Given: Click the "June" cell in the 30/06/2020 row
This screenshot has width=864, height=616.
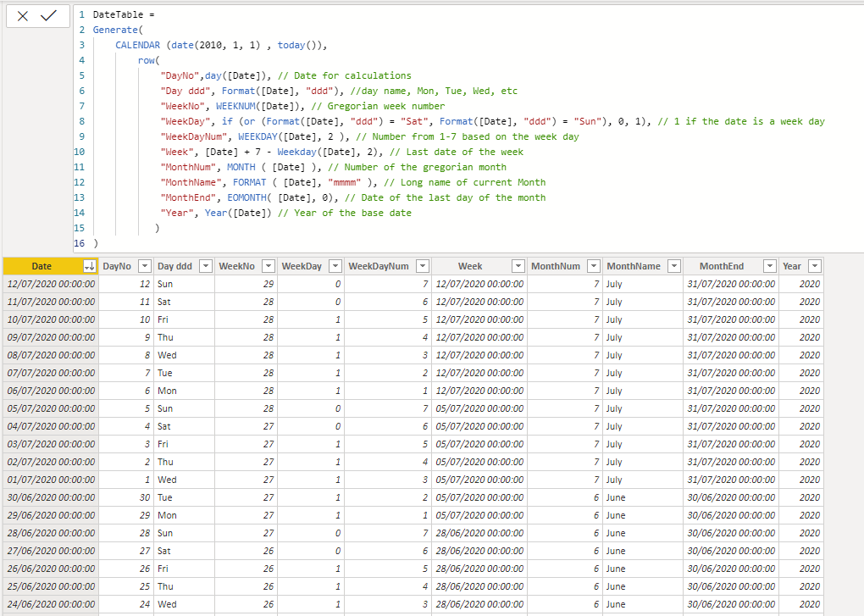Looking at the screenshot, I should pos(616,497).
